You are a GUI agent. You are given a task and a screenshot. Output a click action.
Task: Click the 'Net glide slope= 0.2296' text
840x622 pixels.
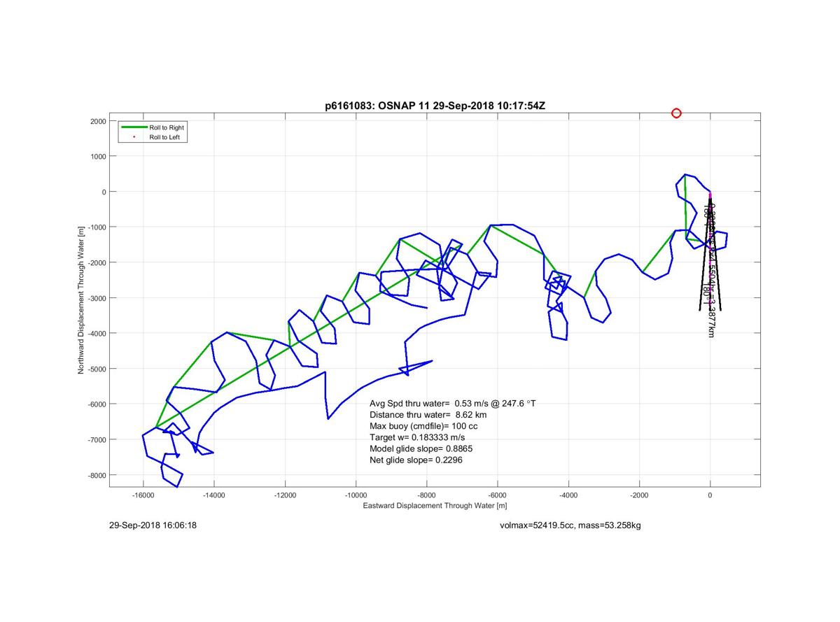click(x=416, y=460)
